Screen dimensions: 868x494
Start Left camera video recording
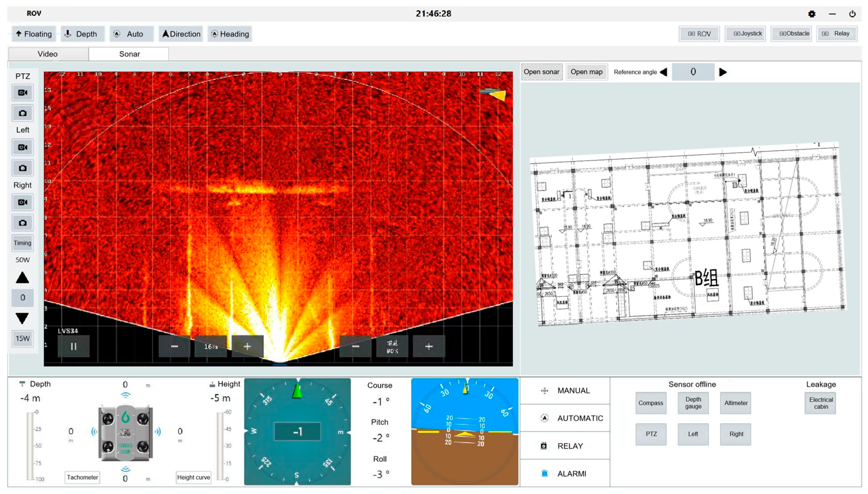22,148
